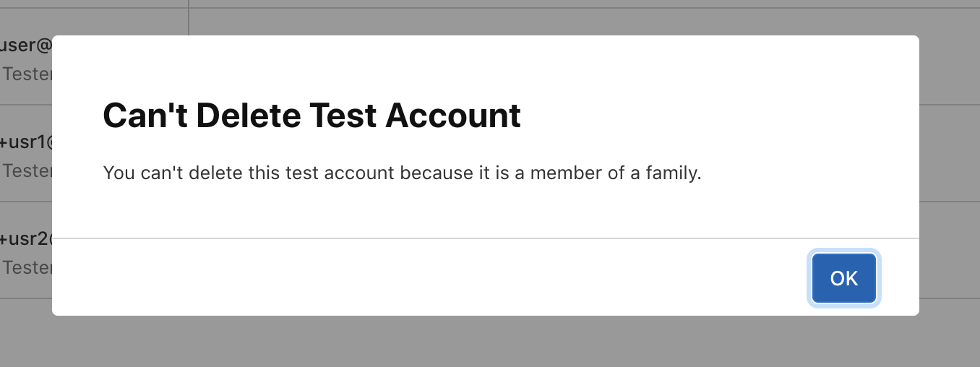The height and width of the screenshot is (367, 980).
Task: Select the dimmed "+usr2" account row
Action: [26, 238]
